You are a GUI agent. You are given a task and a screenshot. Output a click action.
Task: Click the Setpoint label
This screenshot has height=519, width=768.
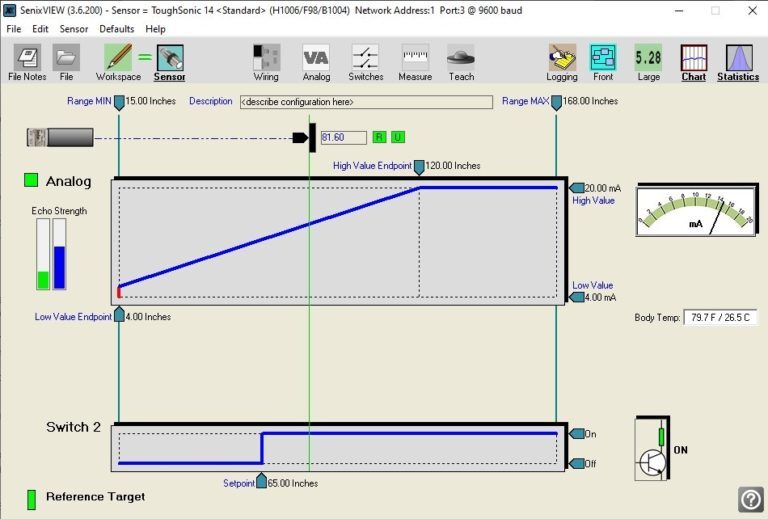[239, 483]
